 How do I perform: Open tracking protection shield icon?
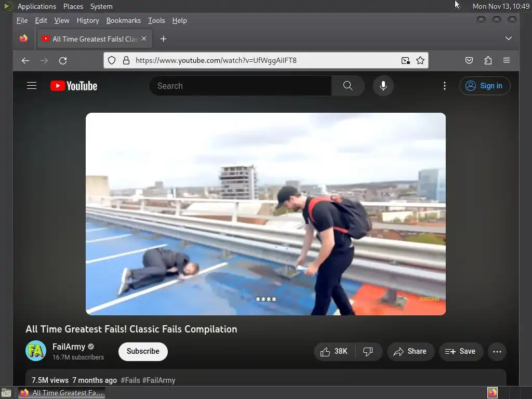tap(112, 60)
